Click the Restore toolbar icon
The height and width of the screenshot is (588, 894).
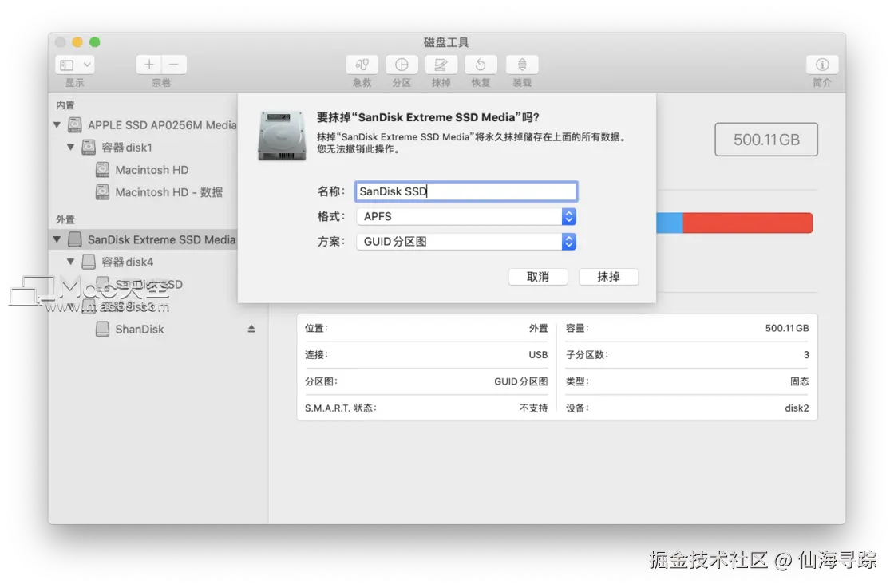point(481,65)
